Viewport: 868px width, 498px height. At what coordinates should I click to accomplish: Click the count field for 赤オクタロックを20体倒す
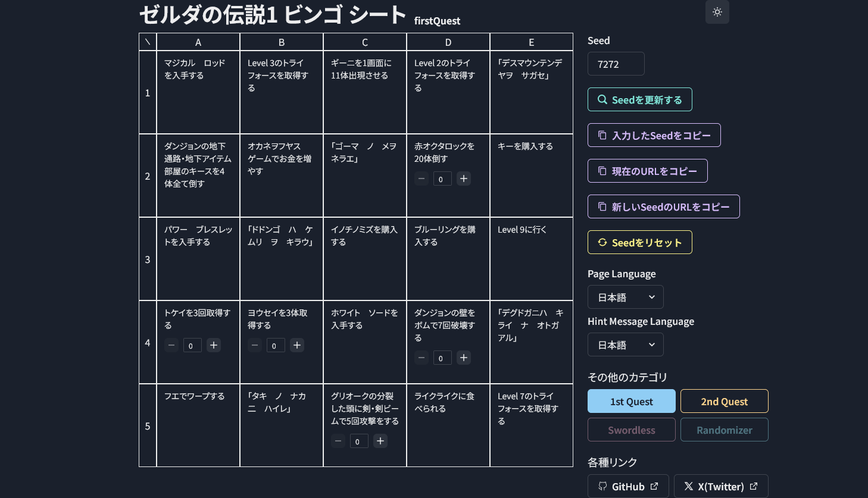click(442, 178)
